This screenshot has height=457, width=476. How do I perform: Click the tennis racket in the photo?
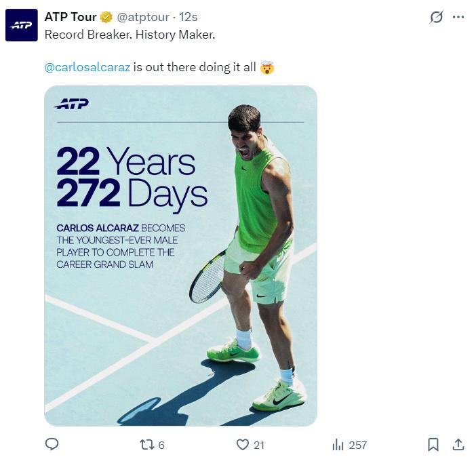point(207,278)
